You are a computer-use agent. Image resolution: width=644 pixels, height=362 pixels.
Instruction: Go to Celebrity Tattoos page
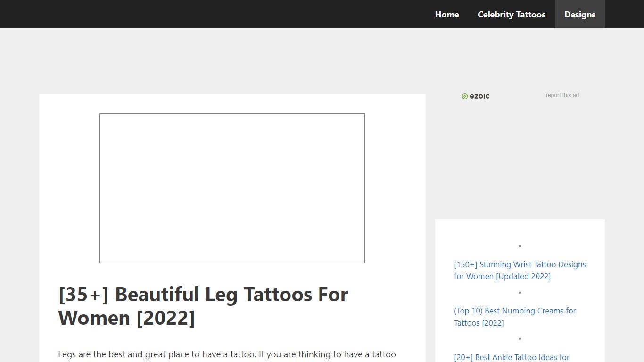click(512, 14)
